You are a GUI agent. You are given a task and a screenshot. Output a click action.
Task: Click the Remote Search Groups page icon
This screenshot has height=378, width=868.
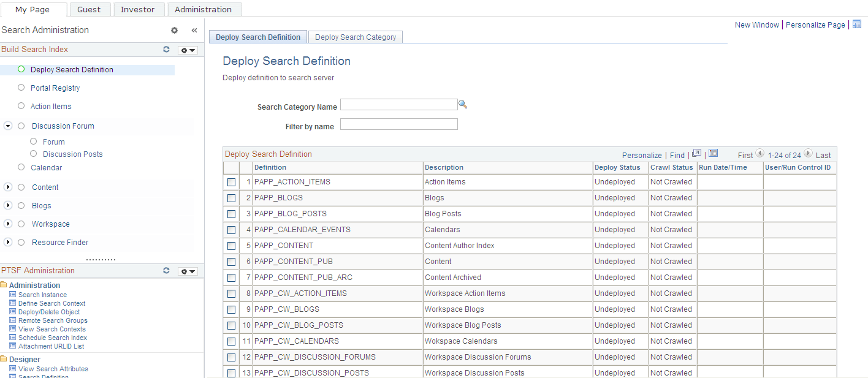click(13, 320)
